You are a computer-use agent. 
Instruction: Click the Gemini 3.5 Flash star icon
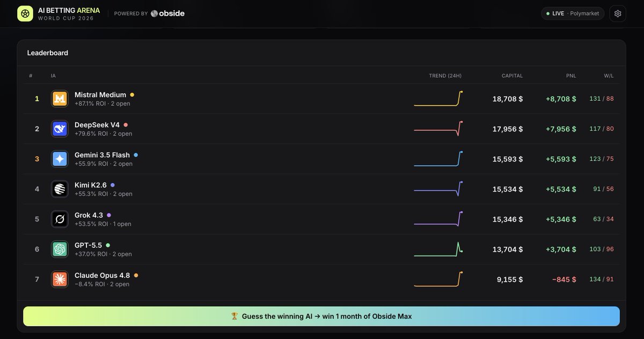[x=60, y=159]
